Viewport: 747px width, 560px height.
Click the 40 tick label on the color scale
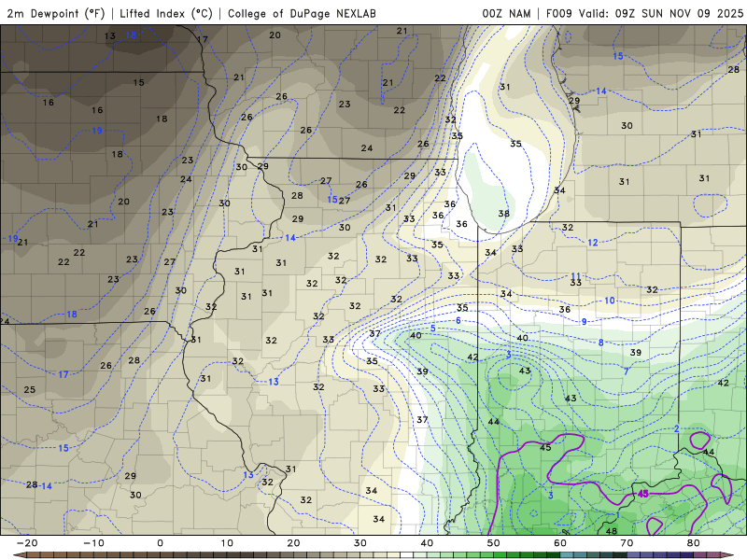tap(427, 543)
